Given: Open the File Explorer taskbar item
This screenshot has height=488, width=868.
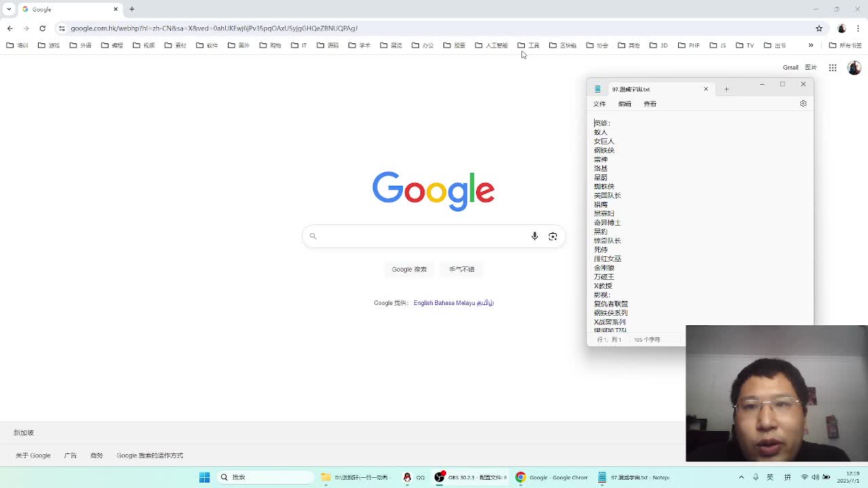Looking at the screenshot, I should [356, 477].
